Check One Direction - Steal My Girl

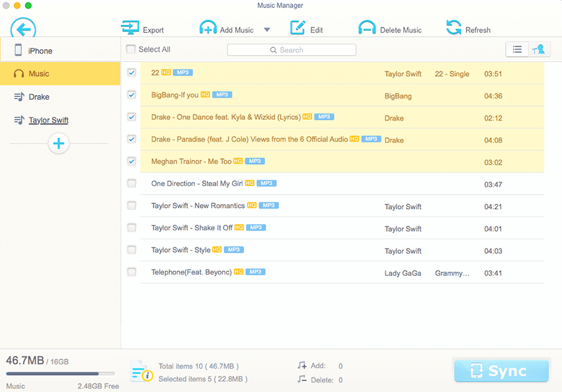click(x=131, y=184)
